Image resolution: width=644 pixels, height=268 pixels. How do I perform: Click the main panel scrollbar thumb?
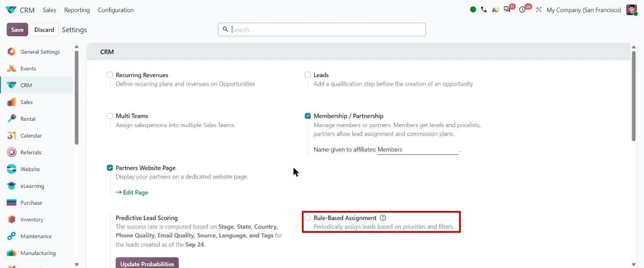coord(634,96)
